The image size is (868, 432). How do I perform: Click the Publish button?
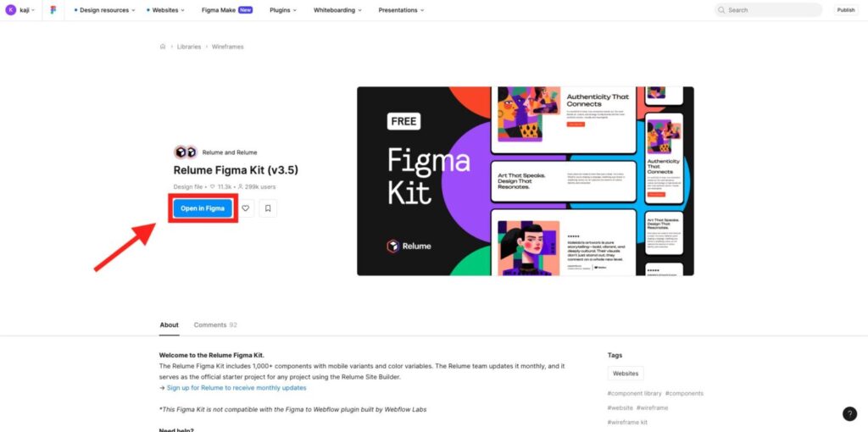coord(846,10)
